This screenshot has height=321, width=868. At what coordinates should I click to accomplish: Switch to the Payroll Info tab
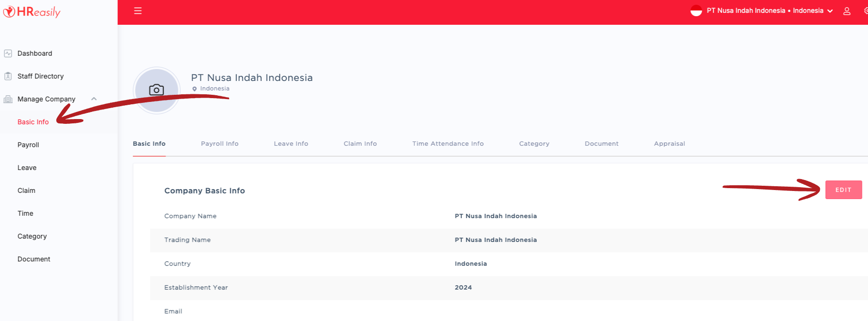pyautogui.click(x=220, y=143)
